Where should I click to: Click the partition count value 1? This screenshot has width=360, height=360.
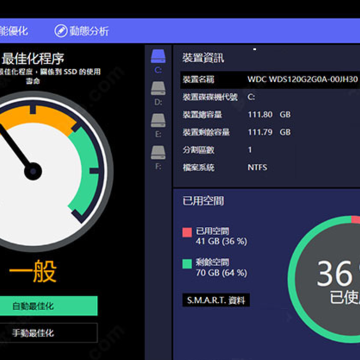[250, 150]
